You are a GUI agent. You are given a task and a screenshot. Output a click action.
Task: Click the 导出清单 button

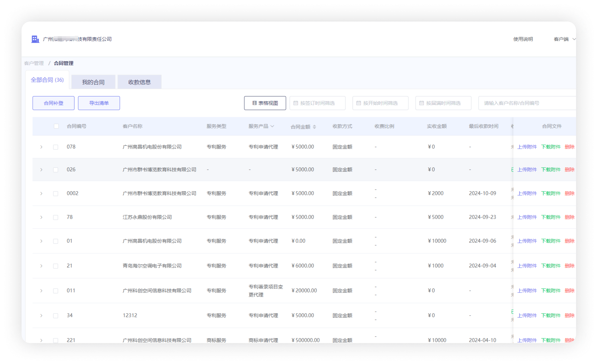pos(99,103)
